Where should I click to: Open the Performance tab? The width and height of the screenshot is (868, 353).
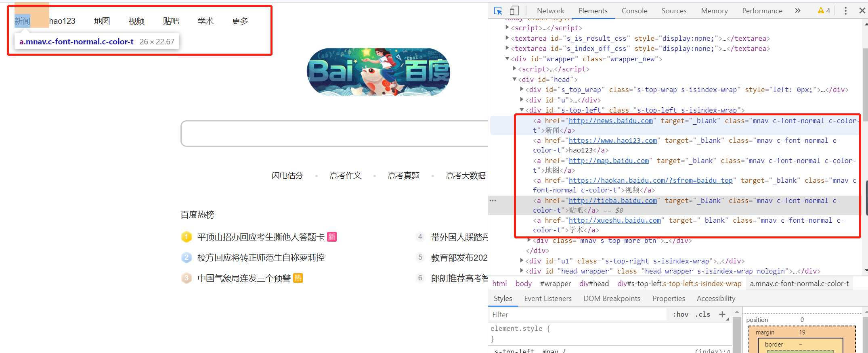coord(762,11)
